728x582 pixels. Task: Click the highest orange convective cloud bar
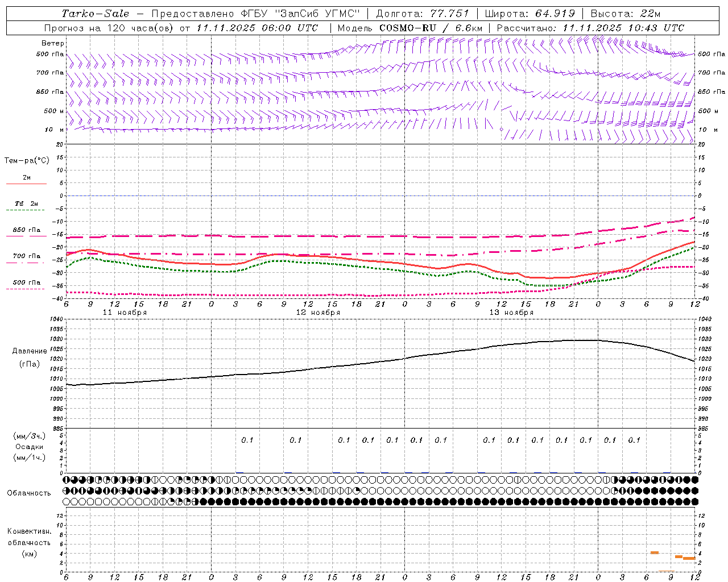[655, 552]
